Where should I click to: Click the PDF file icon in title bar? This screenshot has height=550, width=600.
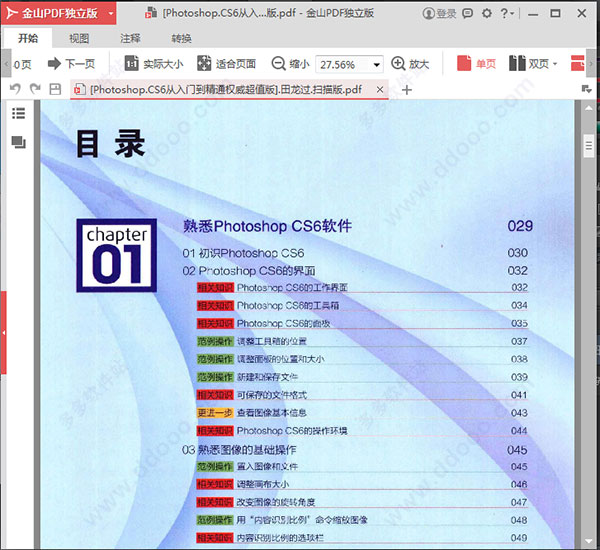[151, 13]
